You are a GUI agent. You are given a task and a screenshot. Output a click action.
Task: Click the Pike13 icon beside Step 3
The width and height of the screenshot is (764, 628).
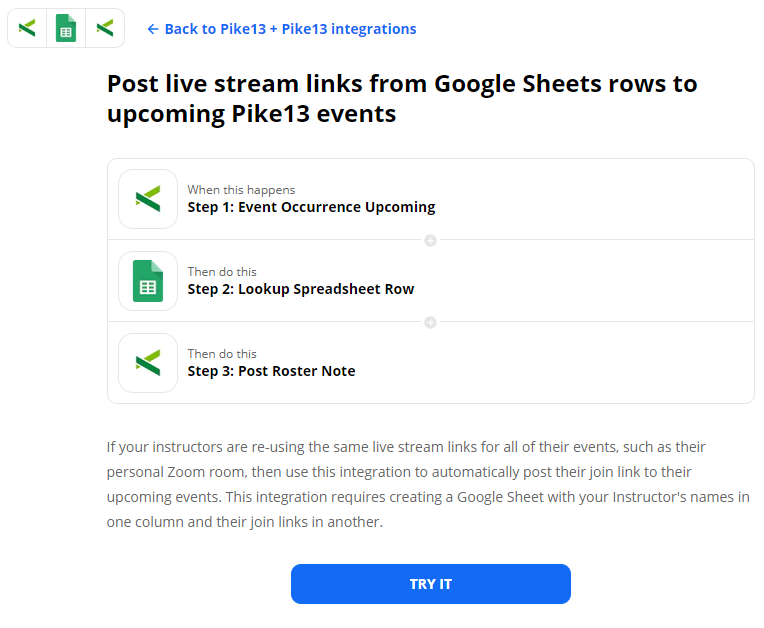[148, 363]
